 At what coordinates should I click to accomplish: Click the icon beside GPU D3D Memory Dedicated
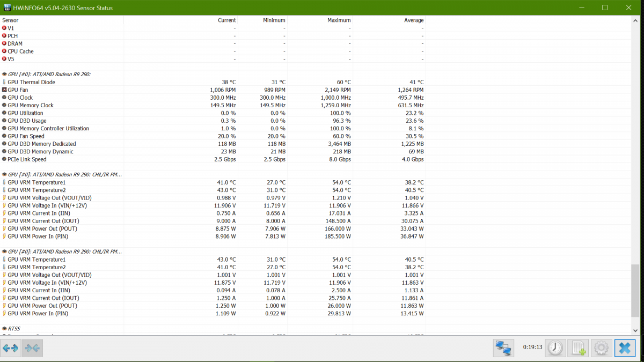click(x=4, y=144)
